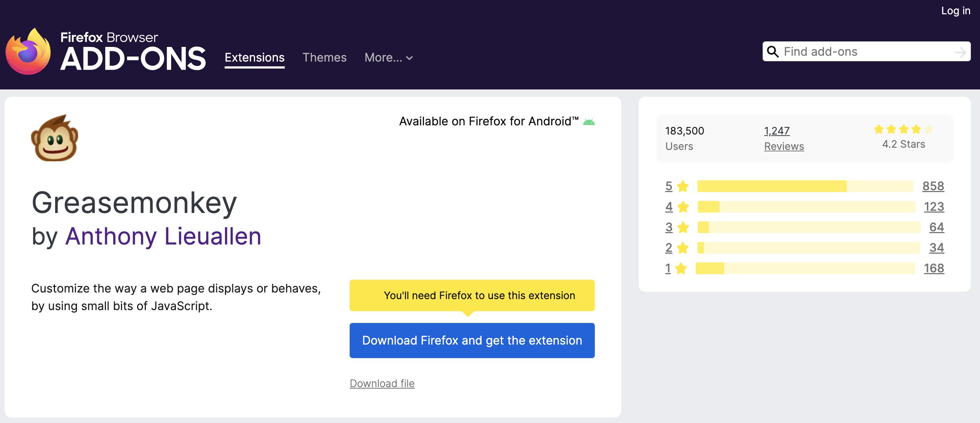Click the 4.2 star rating icons
Image resolution: width=980 pixels, height=423 pixels.
903,130
